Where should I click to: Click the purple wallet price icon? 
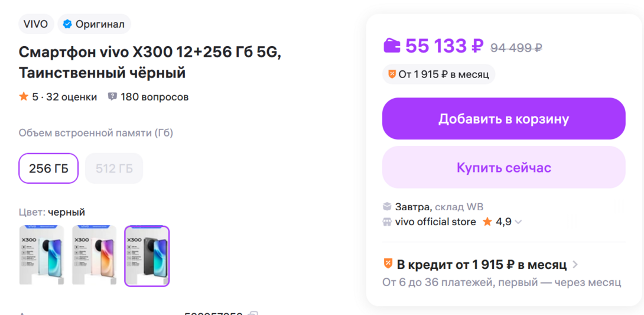click(x=392, y=46)
